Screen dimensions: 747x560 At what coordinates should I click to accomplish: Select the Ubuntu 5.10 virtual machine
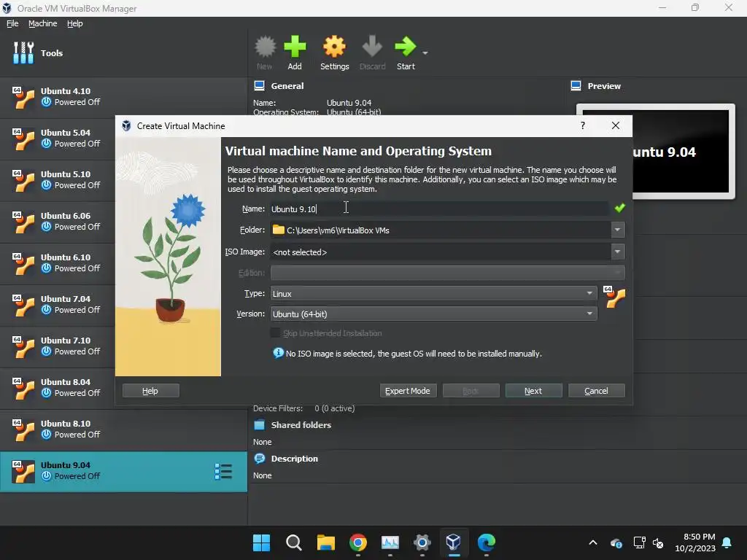[x=57, y=179]
